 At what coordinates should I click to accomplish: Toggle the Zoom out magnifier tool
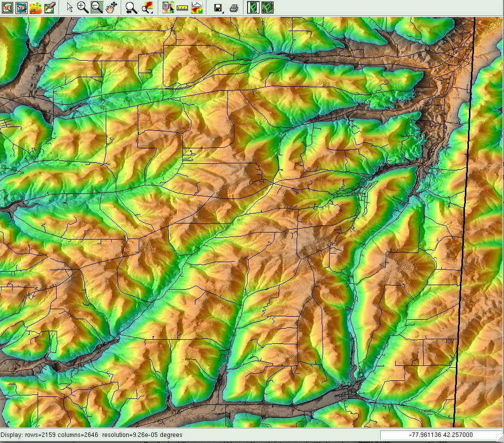[x=97, y=8]
